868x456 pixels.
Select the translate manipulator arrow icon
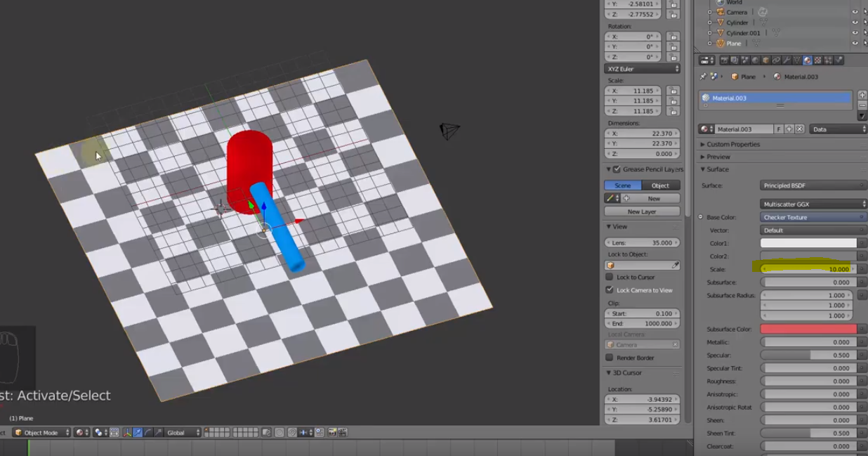[x=138, y=433]
